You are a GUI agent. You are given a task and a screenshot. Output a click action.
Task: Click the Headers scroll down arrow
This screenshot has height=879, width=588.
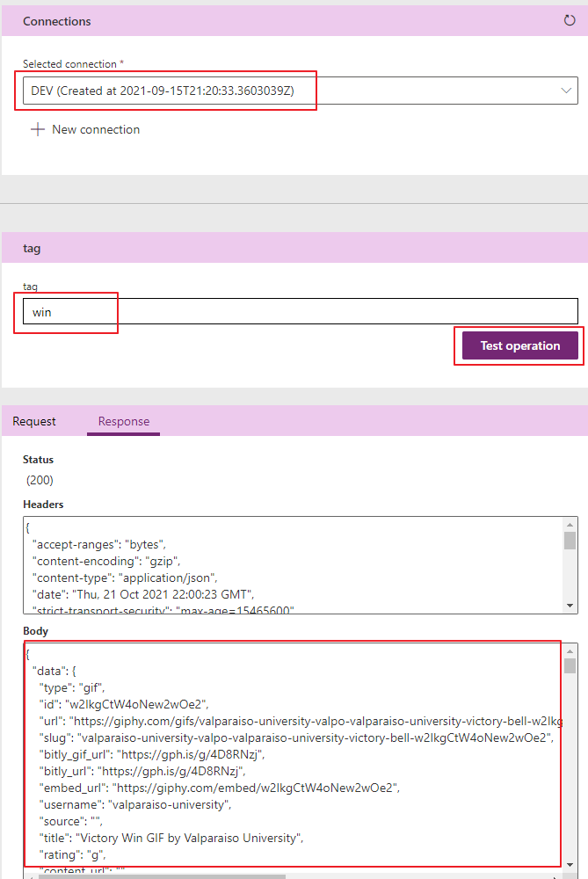(570, 606)
